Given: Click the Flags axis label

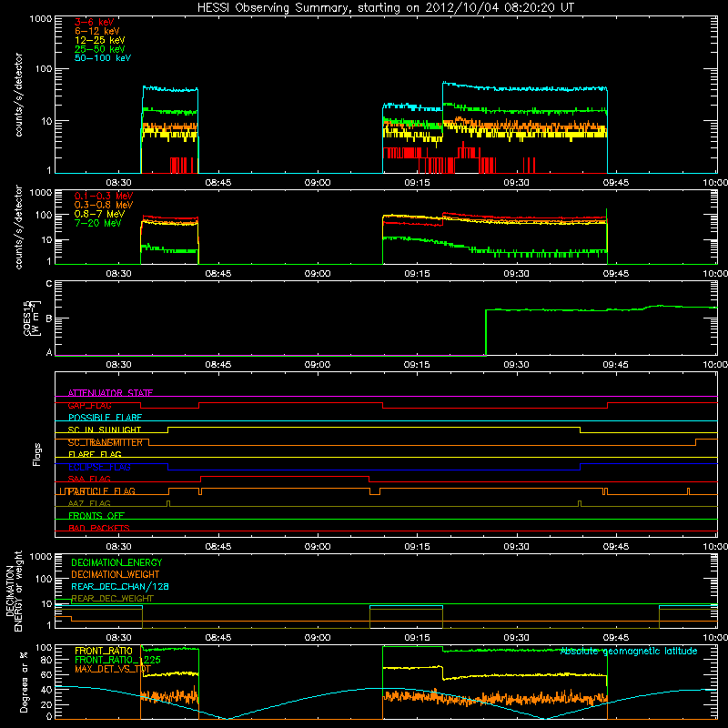Looking at the screenshot, I should click(37, 454).
